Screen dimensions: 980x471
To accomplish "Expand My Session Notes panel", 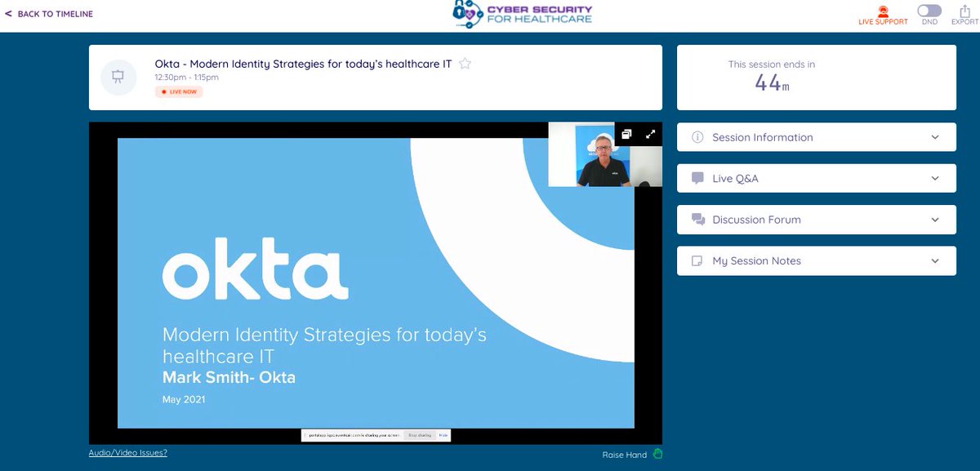I will (817, 260).
